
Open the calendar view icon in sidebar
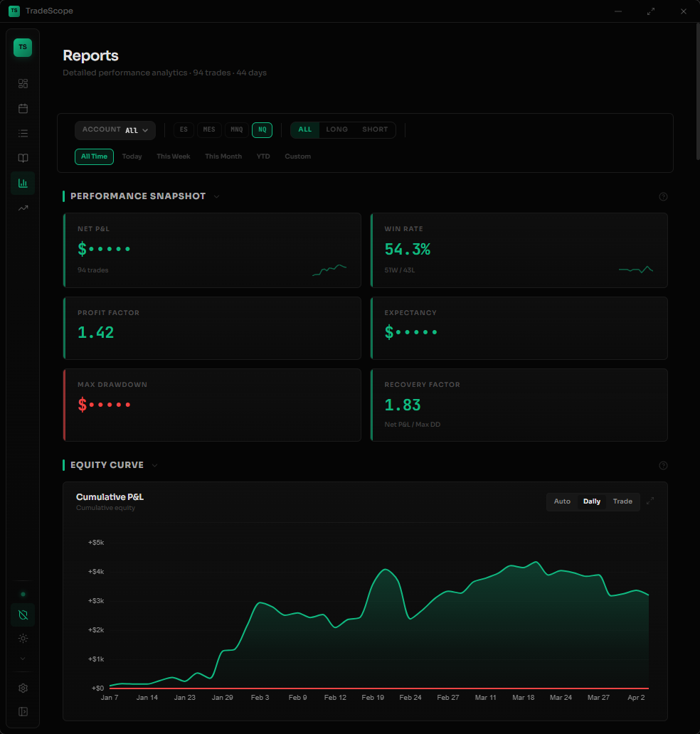pos(23,109)
